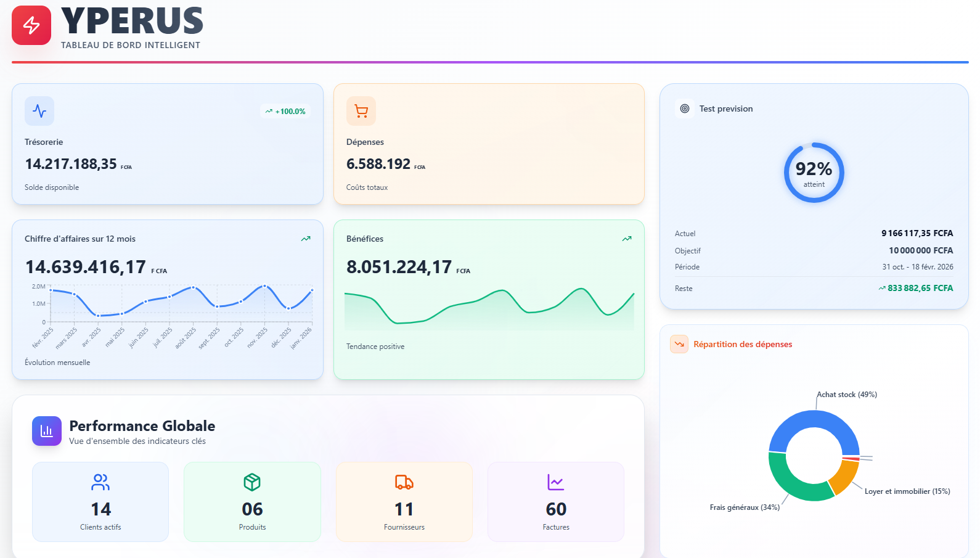Click the Fournisseurs truck icon
The image size is (980, 558).
pos(404,482)
